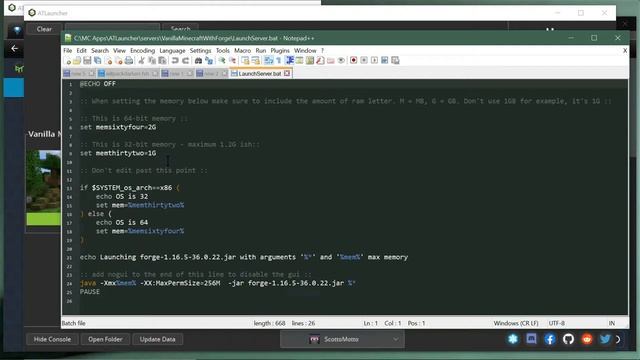Toggle the indent guide toolbar icon
The image size is (640, 360).
[x=289, y=61]
